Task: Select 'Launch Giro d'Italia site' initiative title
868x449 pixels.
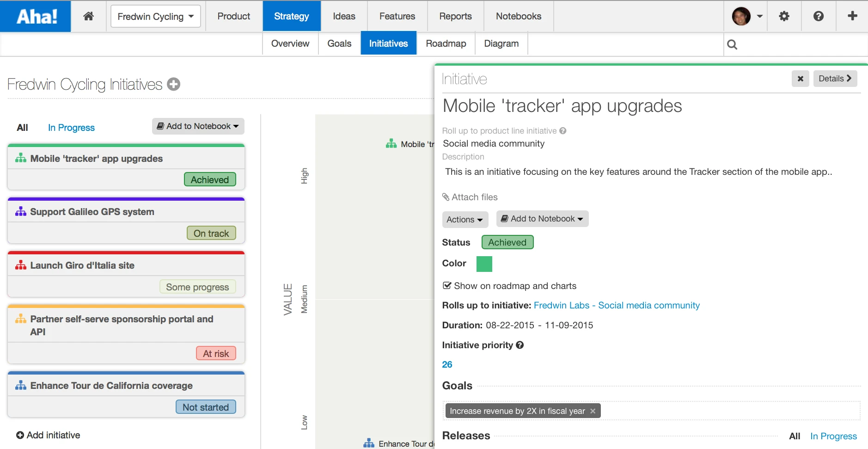Action: pyautogui.click(x=82, y=265)
